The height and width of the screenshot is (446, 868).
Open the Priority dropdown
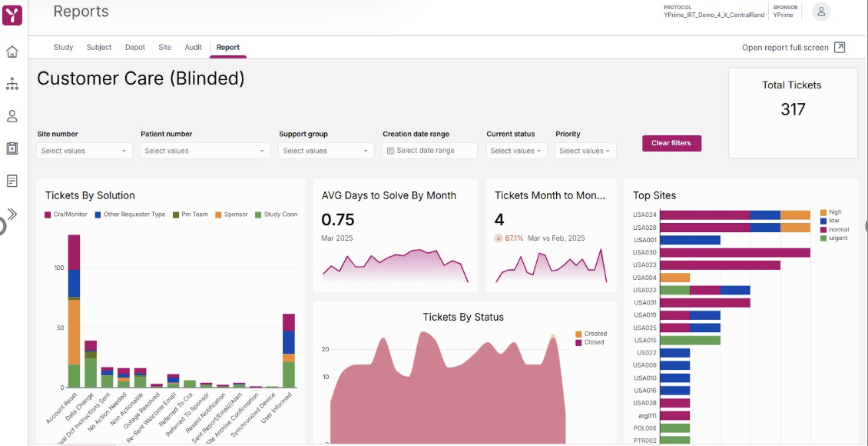click(585, 151)
